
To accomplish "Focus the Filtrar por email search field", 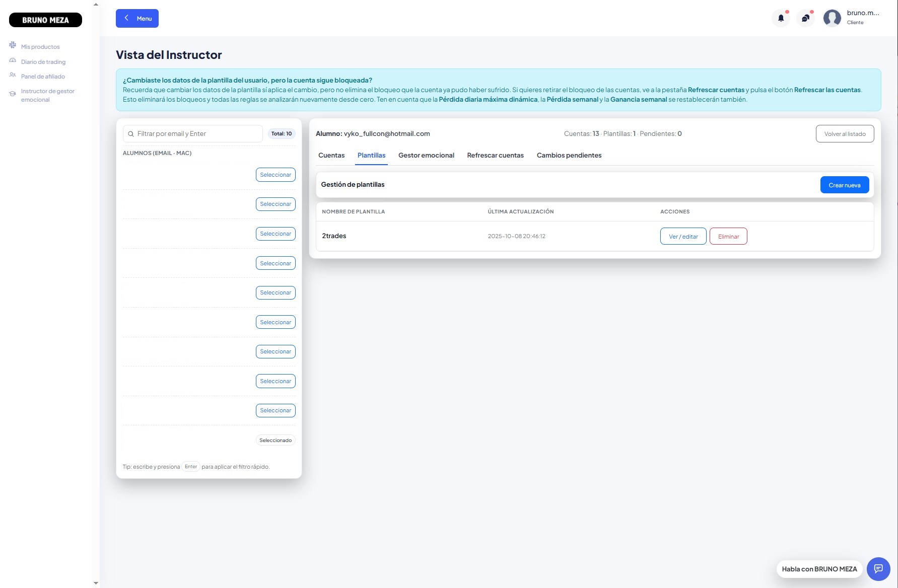I will pos(196,134).
